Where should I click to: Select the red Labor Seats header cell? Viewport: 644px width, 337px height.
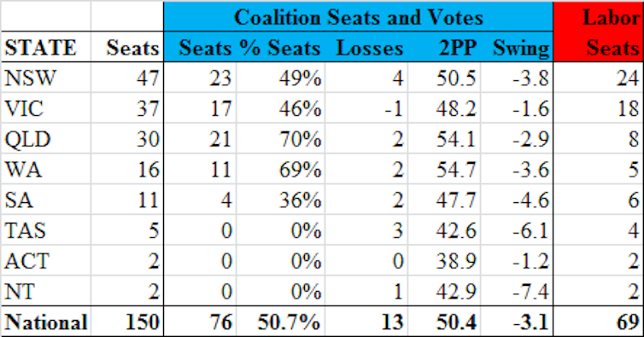[598, 32]
